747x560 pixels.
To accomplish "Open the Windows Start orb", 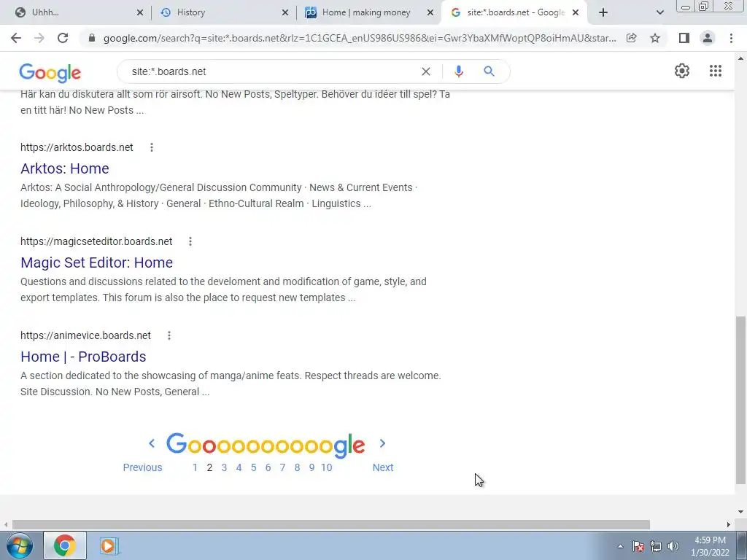I will 20,545.
